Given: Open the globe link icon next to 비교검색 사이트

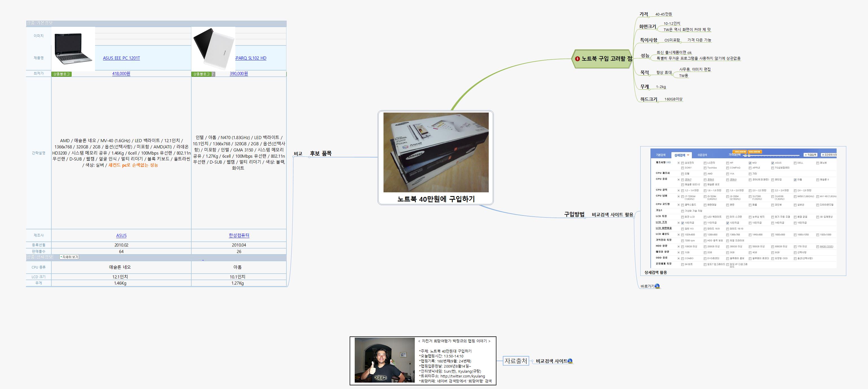Looking at the screenshot, I should 570,361.
